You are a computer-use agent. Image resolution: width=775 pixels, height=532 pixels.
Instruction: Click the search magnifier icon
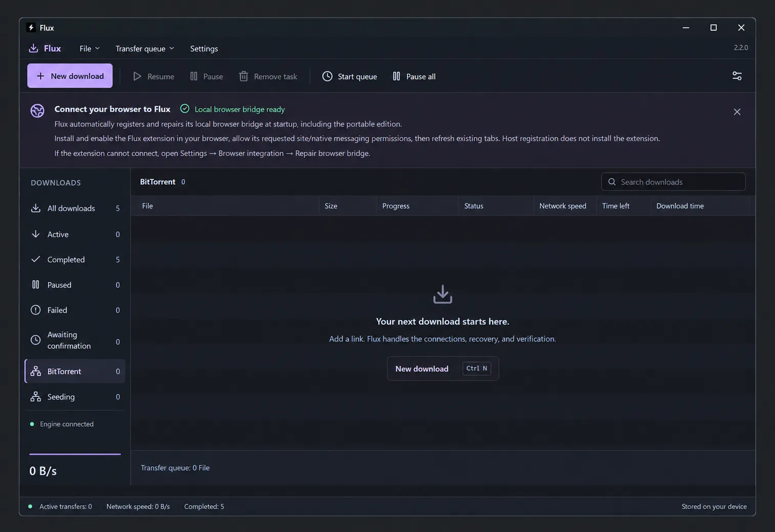[612, 182]
